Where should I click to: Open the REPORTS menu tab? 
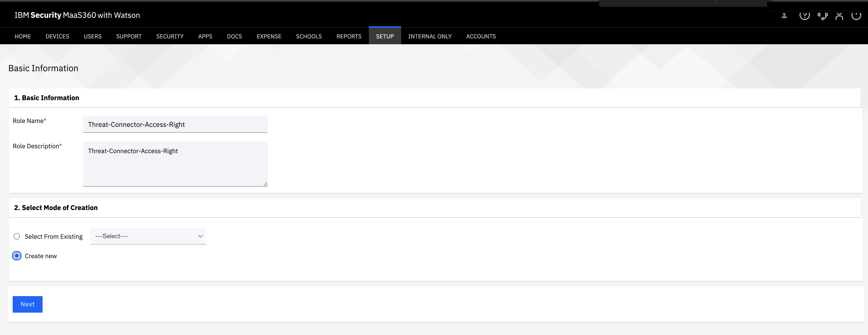point(349,36)
